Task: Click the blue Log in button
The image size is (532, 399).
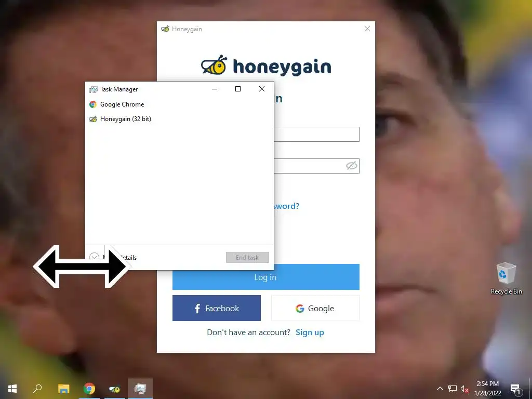Action: pos(265,277)
